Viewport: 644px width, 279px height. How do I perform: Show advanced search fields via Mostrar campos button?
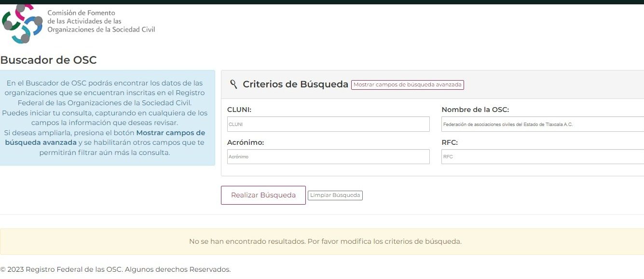point(408,84)
